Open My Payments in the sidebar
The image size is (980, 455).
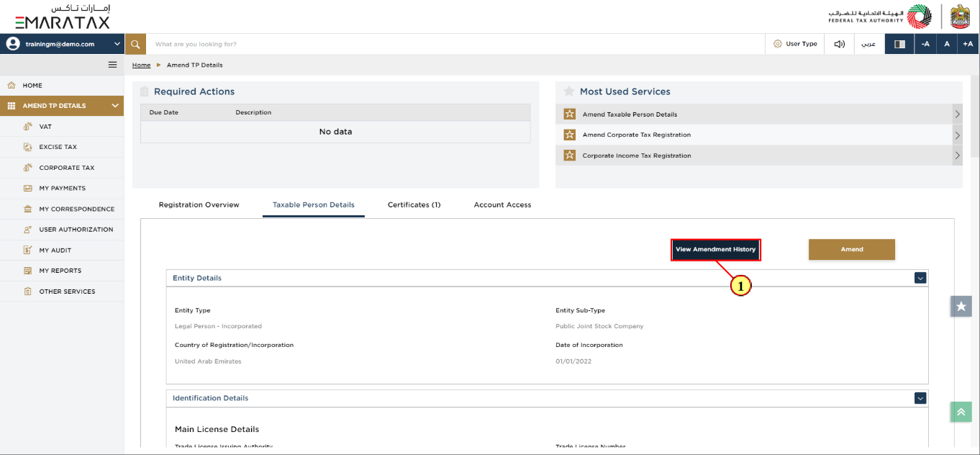pos(62,188)
